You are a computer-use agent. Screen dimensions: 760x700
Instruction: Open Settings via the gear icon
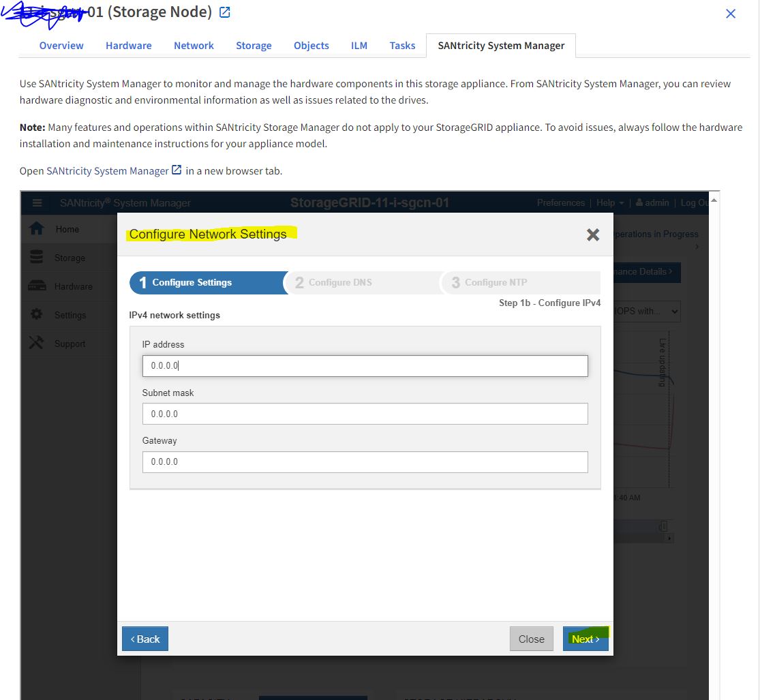click(x=37, y=314)
